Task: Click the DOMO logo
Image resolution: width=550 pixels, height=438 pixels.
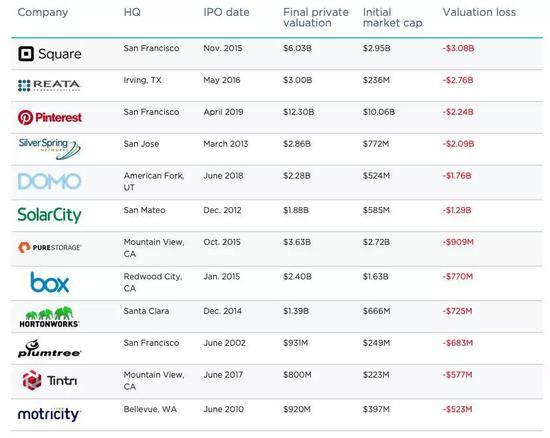Action: (x=49, y=181)
